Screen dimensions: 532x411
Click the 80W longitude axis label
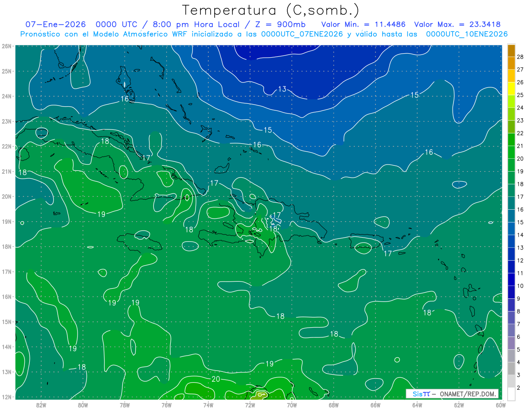[x=83, y=404]
